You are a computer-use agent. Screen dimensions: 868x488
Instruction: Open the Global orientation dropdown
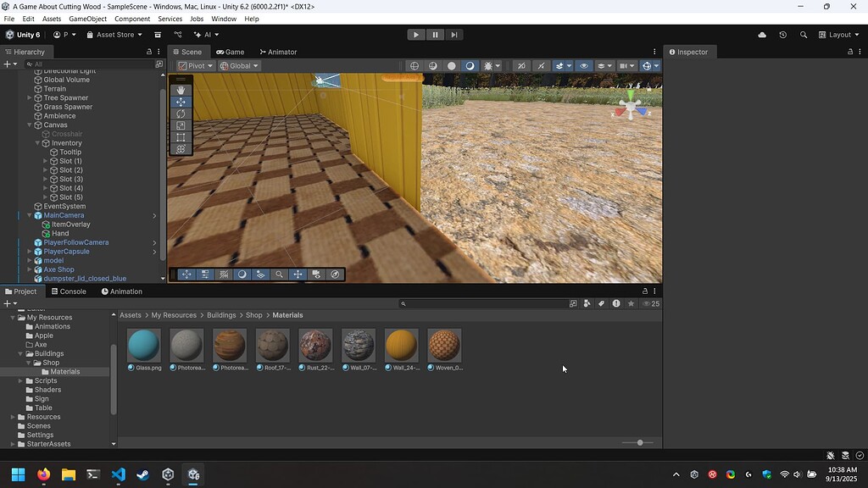[240, 65]
